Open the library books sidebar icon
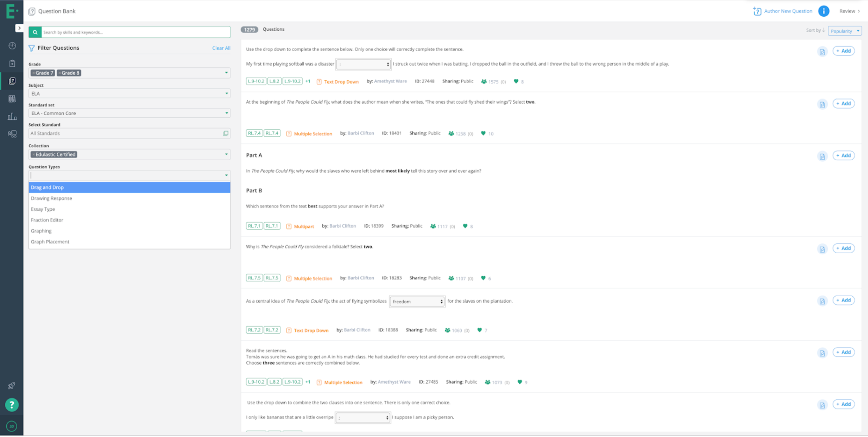 click(12, 99)
